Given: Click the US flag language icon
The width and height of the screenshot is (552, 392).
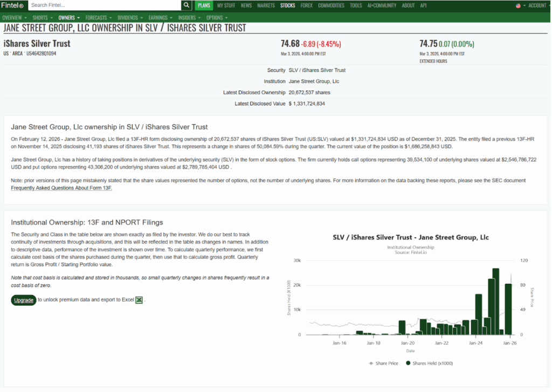Looking at the screenshot, I should point(519,5).
